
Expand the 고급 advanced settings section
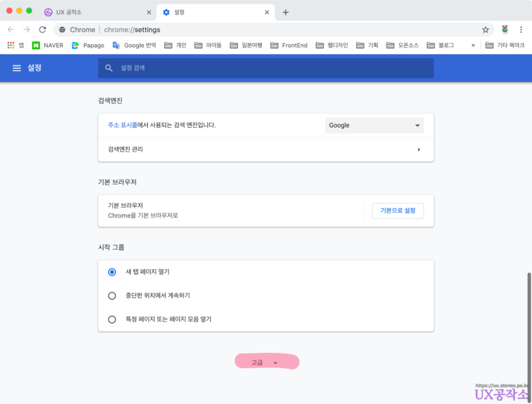click(265, 362)
